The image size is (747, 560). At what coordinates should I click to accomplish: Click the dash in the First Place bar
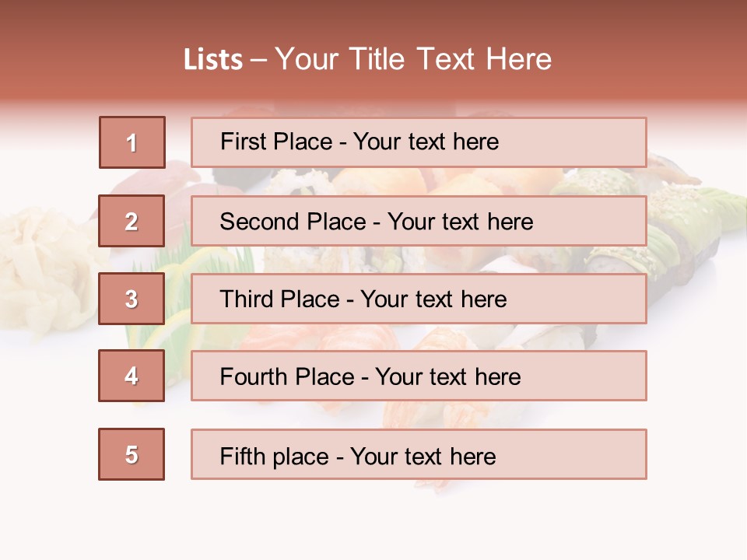[x=343, y=143]
